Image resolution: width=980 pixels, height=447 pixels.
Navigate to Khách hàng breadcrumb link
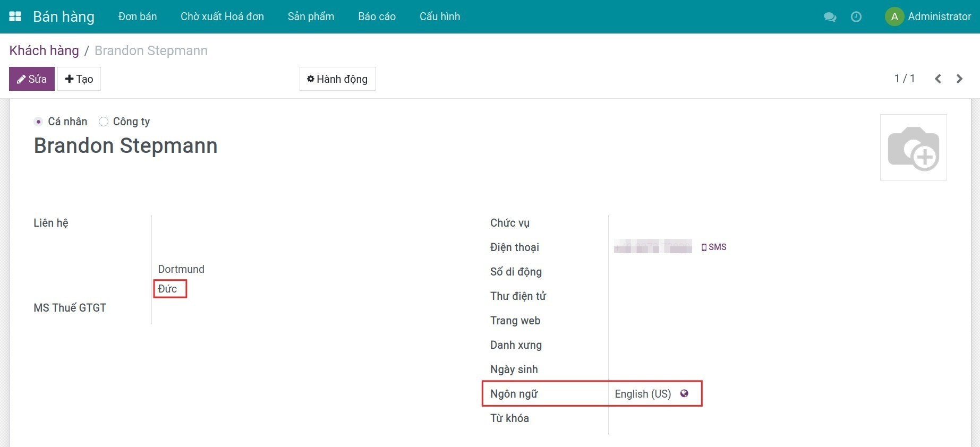44,50
